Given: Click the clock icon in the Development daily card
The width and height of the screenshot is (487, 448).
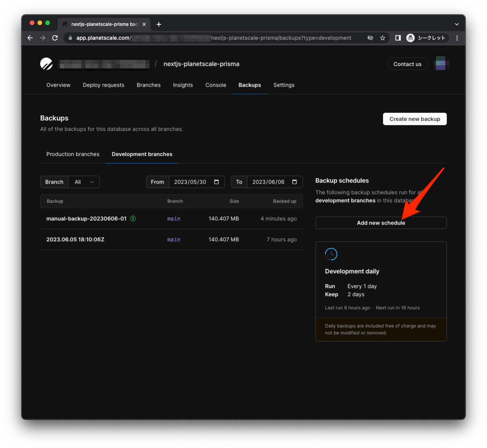Looking at the screenshot, I should click(x=331, y=254).
